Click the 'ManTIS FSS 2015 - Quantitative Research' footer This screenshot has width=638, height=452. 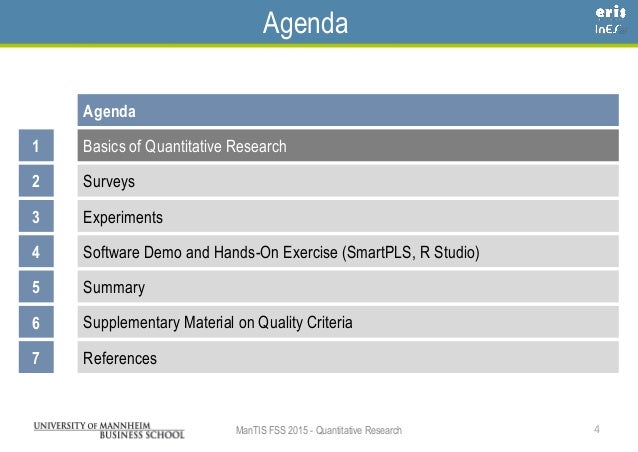(319, 430)
